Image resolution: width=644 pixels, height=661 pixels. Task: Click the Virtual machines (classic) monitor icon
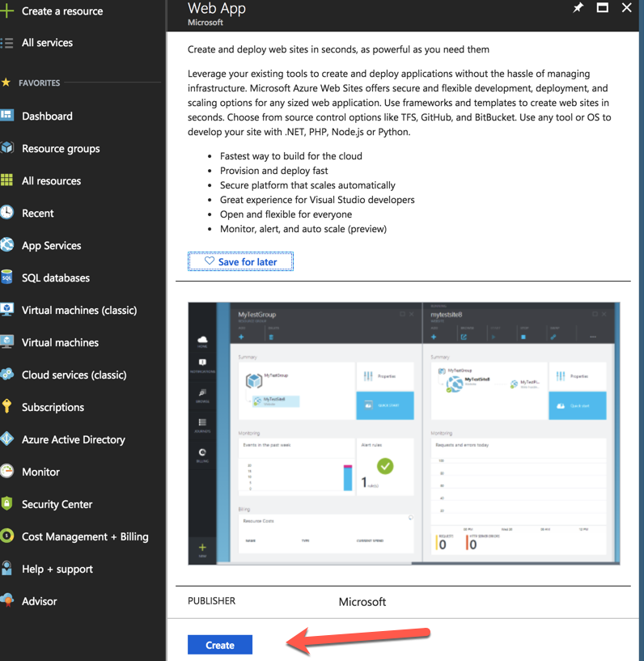[x=7, y=309]
